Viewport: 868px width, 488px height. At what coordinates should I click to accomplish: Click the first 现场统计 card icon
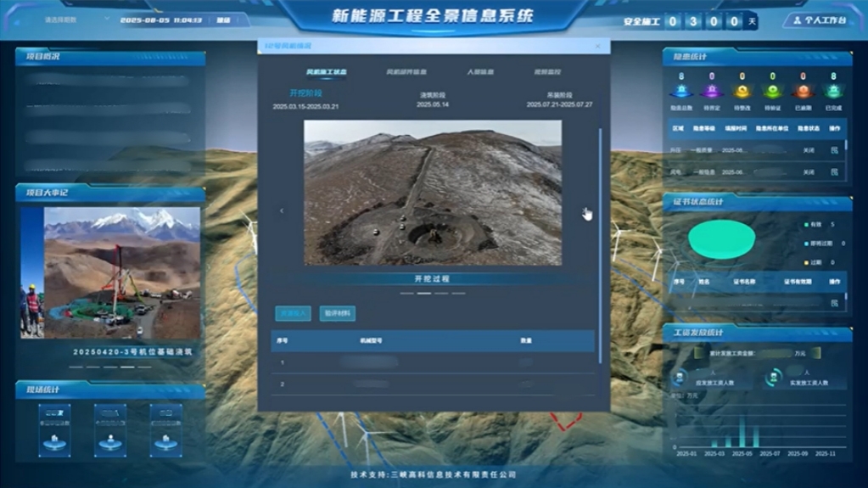pyautogui.click(x=55, y=430)
